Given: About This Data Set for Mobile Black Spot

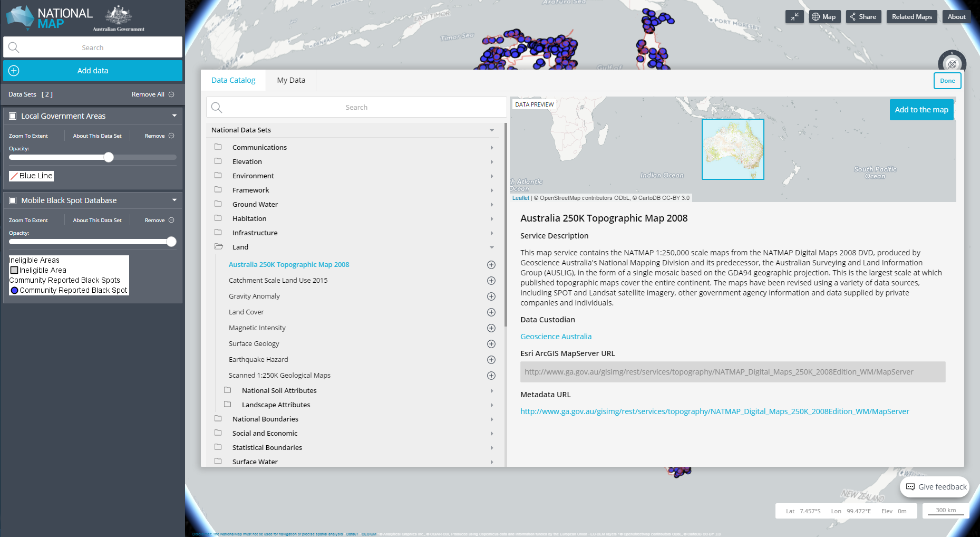Looking at the screenshot, I should point(97,220).
